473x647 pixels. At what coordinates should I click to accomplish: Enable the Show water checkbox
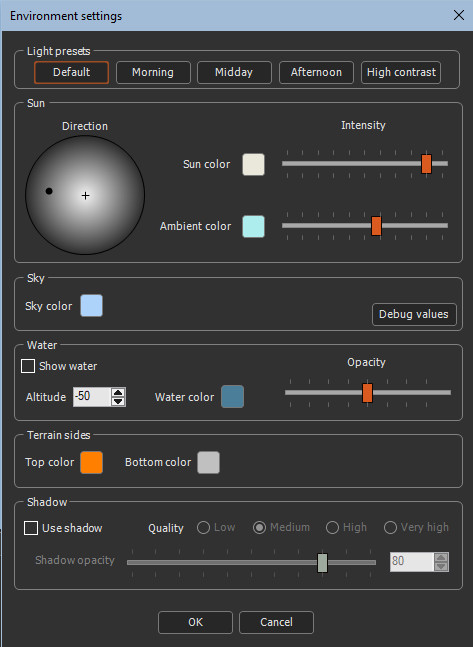tap(28, 366)
